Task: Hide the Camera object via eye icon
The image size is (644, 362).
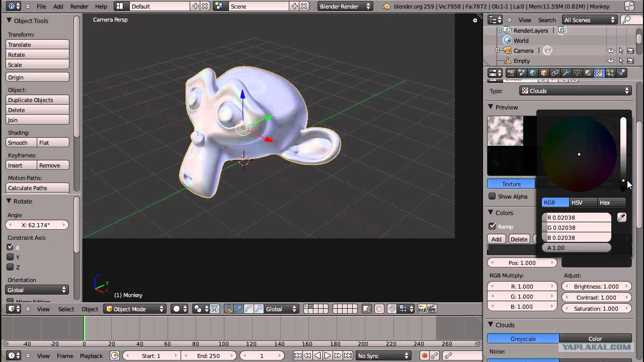Action: [x=611, y=51]
